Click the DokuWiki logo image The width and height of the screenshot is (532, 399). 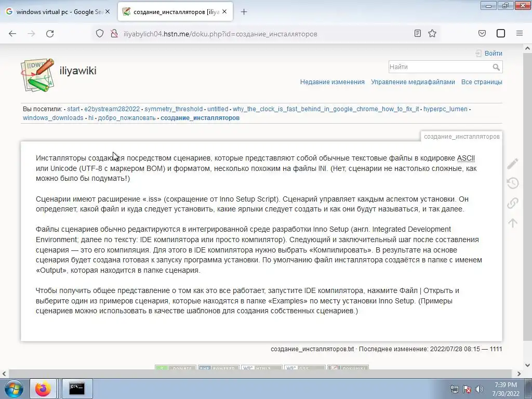click(37, 75)
